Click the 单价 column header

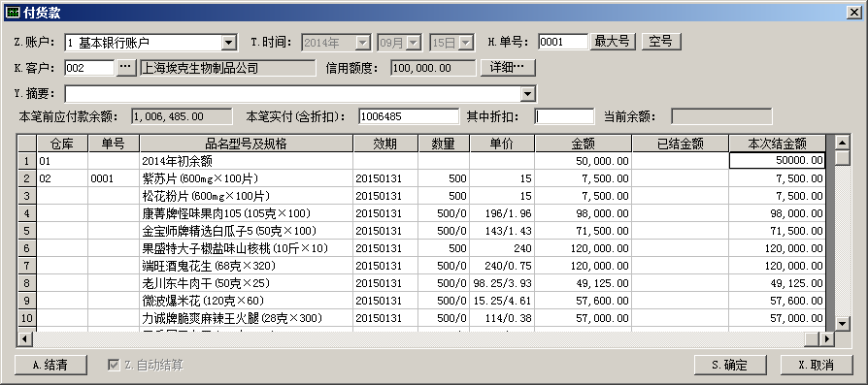pyautogui.click(x=502, y=144)
